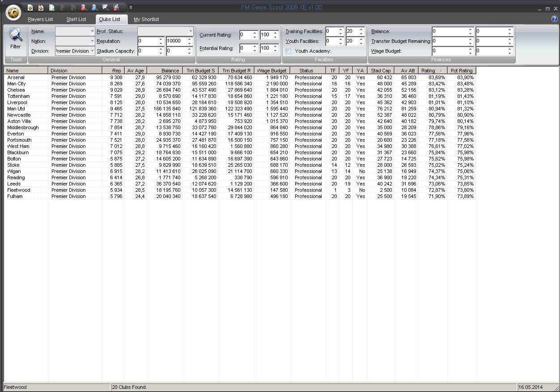Viewport: 560px width, 392px height.
Task: Open the help question mark icon
Action: 555,19
